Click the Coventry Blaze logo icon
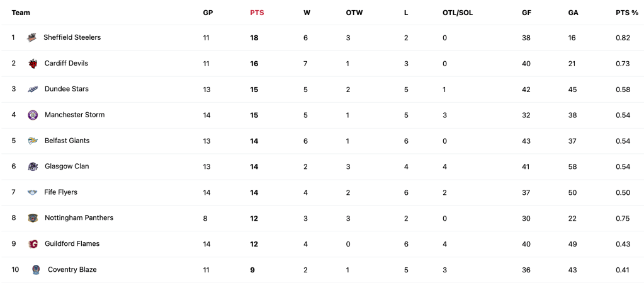Viewport: 644px width, 285px height. coord(36,270)
